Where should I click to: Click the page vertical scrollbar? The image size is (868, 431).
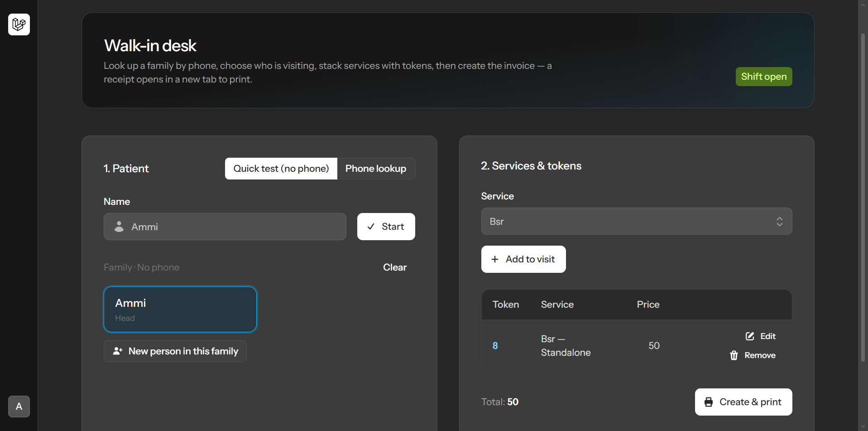(x=863, y=197)
